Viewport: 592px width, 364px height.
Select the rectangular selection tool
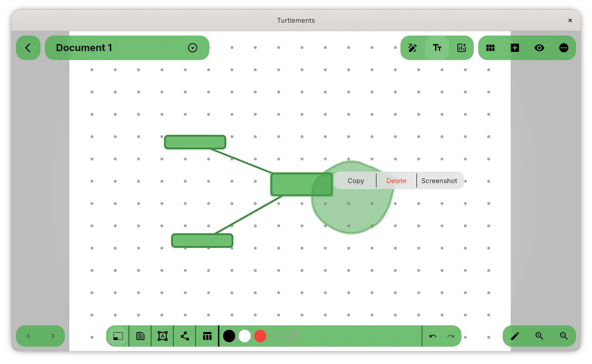point(118,336)
